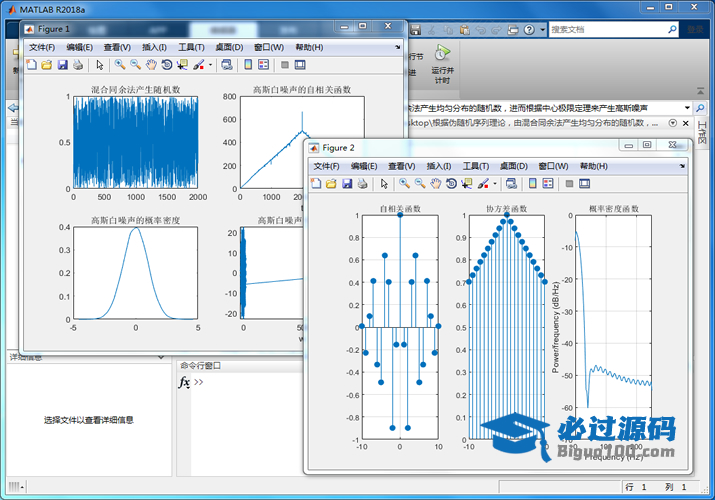Click the Zoom In tool in Figure 1
This screenshot has width=715, height=500.
(119, 65)
